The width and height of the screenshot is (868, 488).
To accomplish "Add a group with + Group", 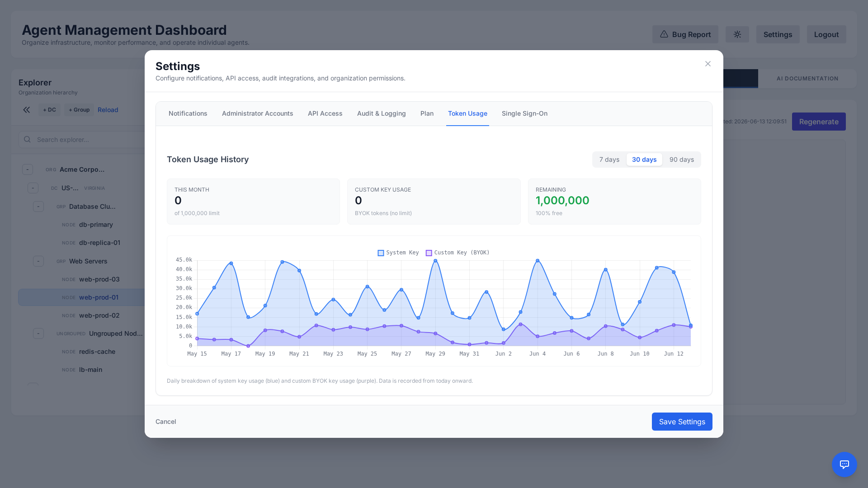I will click(79, 110).
